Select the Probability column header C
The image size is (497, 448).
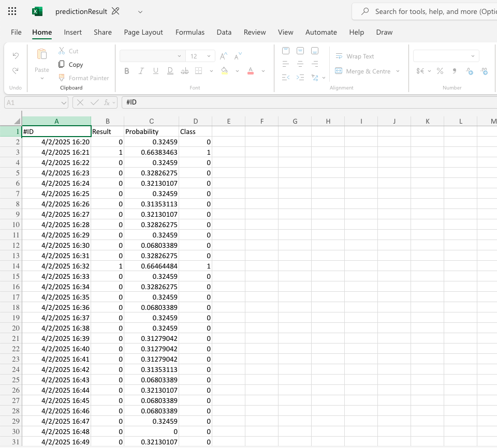[151, 121]
